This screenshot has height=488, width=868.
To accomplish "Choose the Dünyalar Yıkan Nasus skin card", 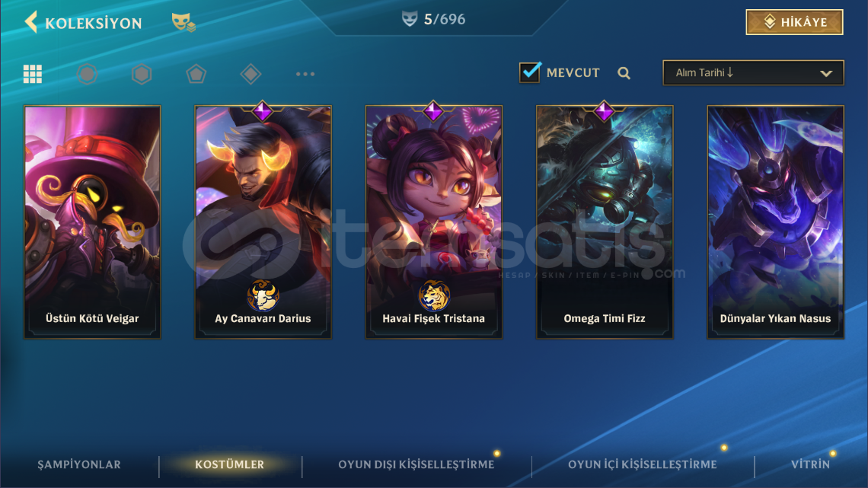I will tap(776, 222).
